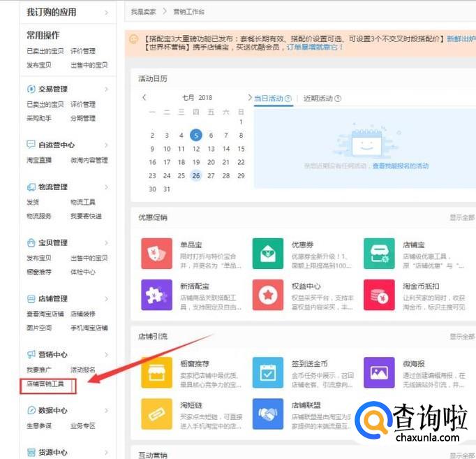The height and width of the screenshot is (459, 476).
Task: Click the 查看我能报名的活动 link
Action: click(x=400, y=166)
